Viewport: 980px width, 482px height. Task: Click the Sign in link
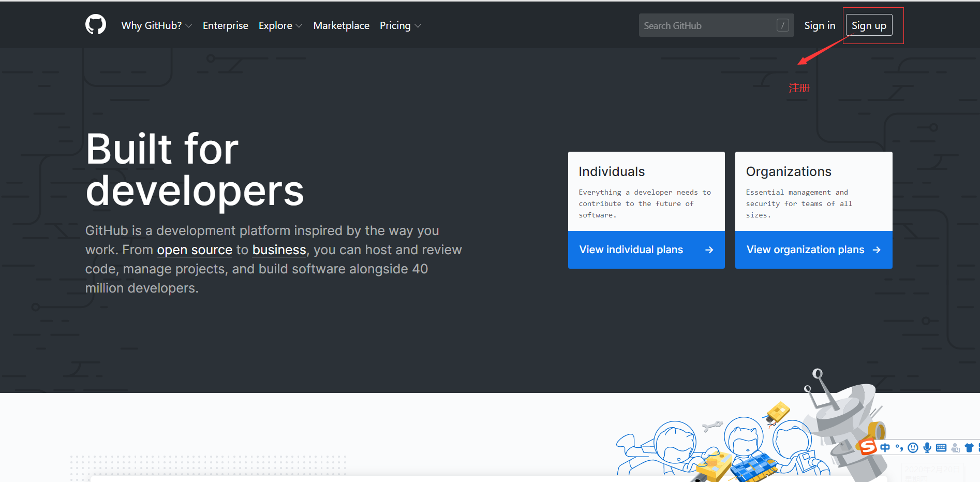point(820,25)
